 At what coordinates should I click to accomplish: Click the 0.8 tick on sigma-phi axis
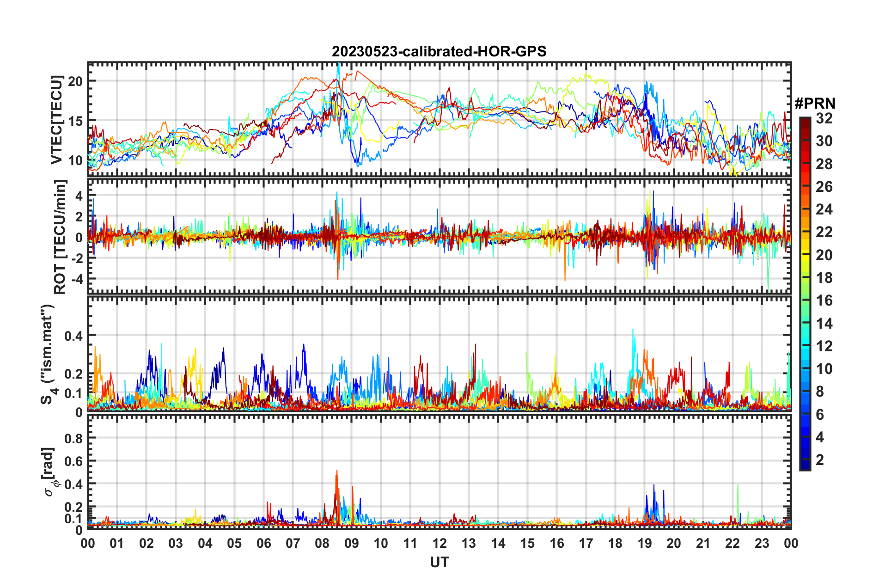click(73, 438)
